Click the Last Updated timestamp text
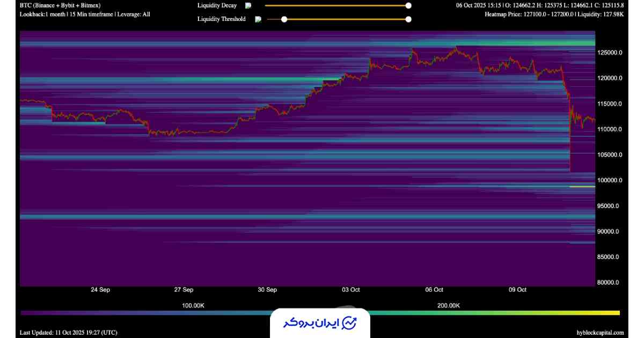Screen dimensions: 644x338 [68, 333]
